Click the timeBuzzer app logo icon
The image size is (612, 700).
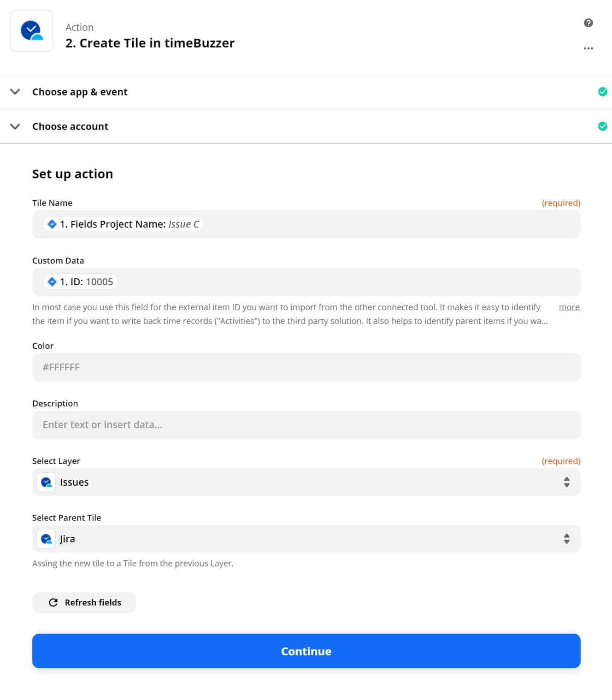[x=31, y=31]
